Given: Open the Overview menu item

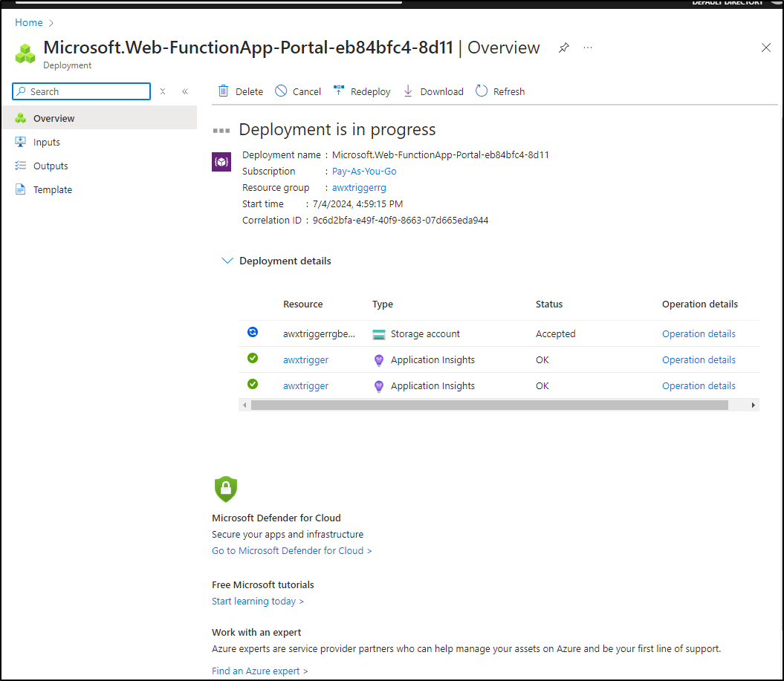Looking at the screenshot, I should tap(100, 118).
